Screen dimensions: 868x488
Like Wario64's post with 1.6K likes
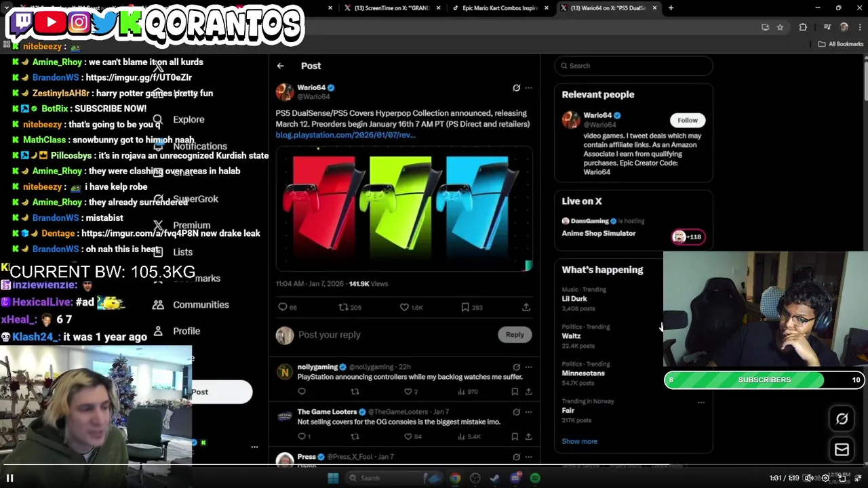point(404,307)
